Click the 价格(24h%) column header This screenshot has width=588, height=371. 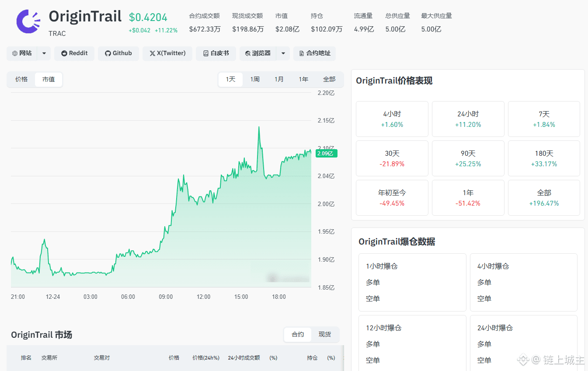206,358
